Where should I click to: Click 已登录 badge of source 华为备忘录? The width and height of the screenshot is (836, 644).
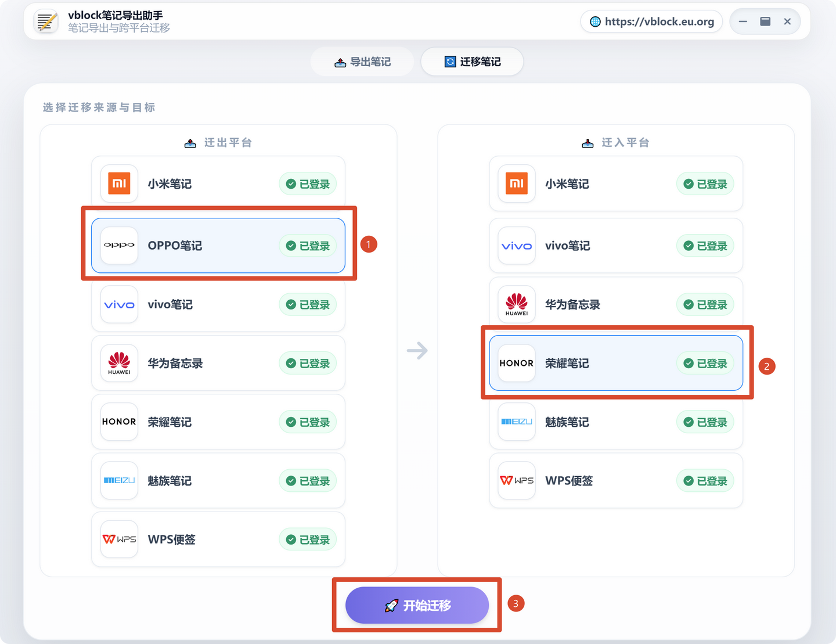(x=308, y=364)
